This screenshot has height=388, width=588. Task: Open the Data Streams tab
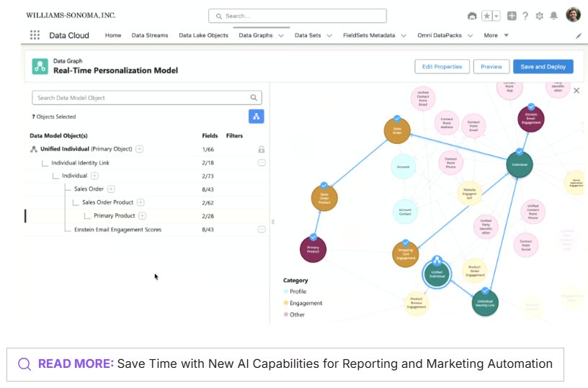(150, 35)
